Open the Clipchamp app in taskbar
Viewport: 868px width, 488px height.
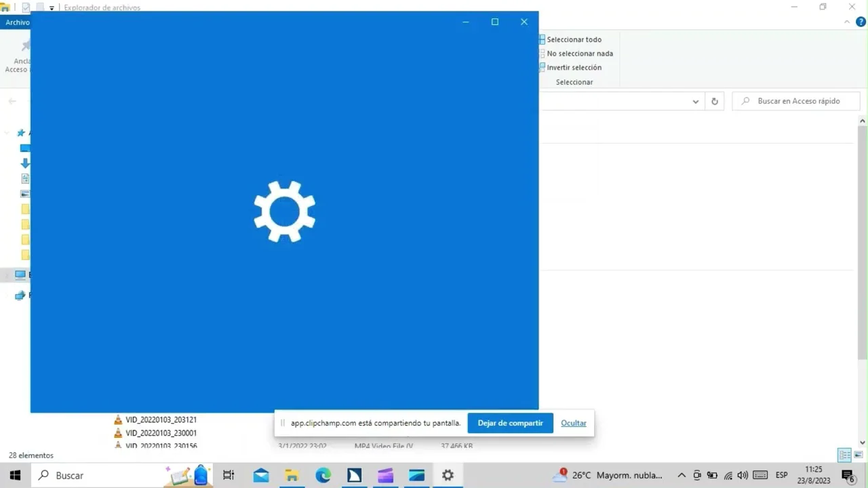tap(385, 475)
